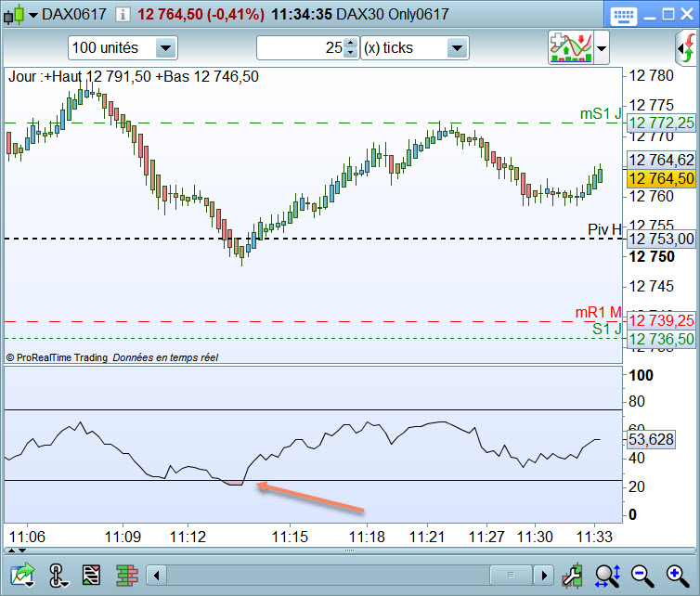Click the chart link chain icon
The height and width of the screenshot is (596, 700).
pyautogui.click(x=58, y=575)
